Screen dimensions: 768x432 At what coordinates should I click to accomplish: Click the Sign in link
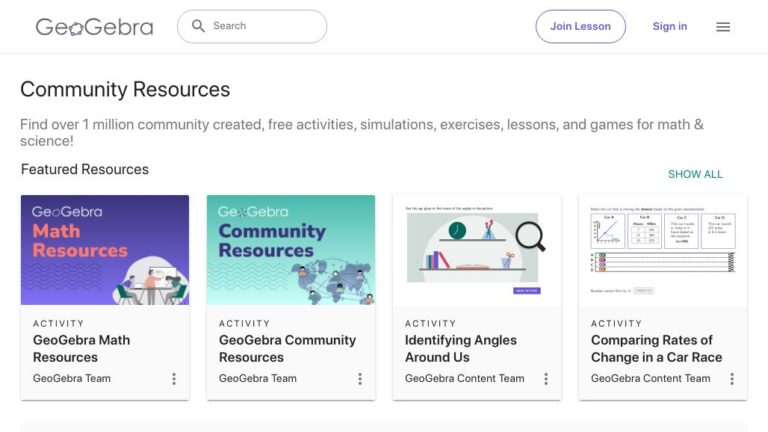670,26
